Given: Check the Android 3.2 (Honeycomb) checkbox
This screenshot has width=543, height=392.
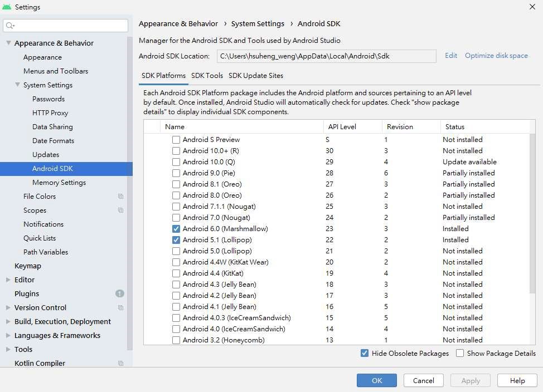Looking at the screenshot, I should point(176,340).
